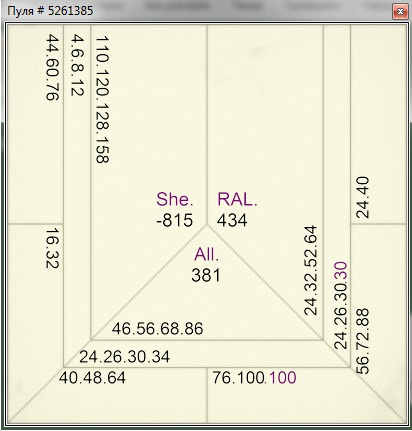Close the Пуля # 5261385 window
The width and height of the screenshot is (412, 431).
coord(400,12)
